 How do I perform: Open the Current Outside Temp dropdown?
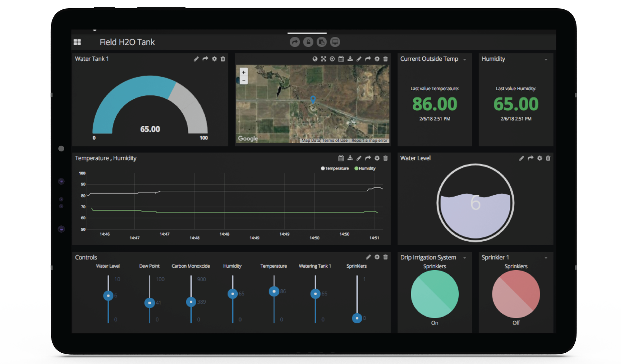(x=465, y=59)
